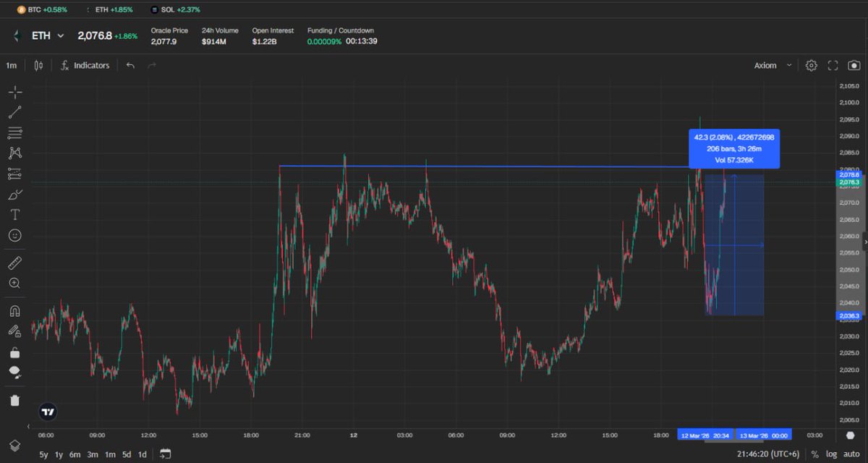Toggle auto scale mode
The height and width of the screenshot is (463, 868).
tap(851, 454)
